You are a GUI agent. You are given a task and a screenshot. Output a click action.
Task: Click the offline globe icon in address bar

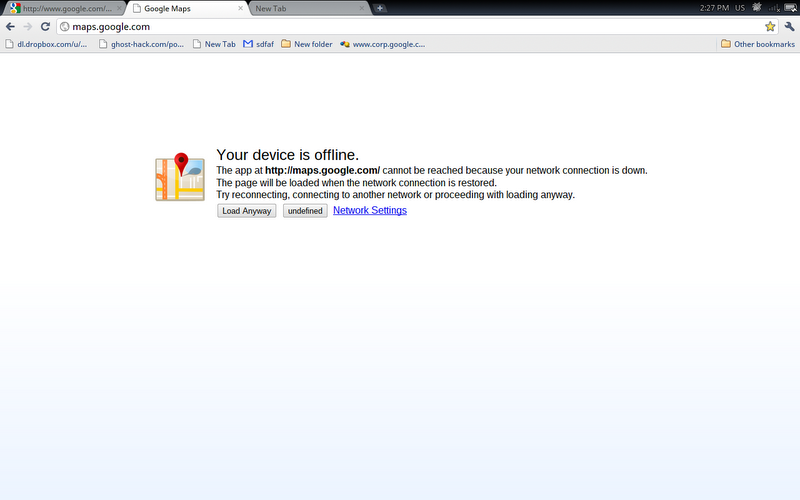pos(65,27)
